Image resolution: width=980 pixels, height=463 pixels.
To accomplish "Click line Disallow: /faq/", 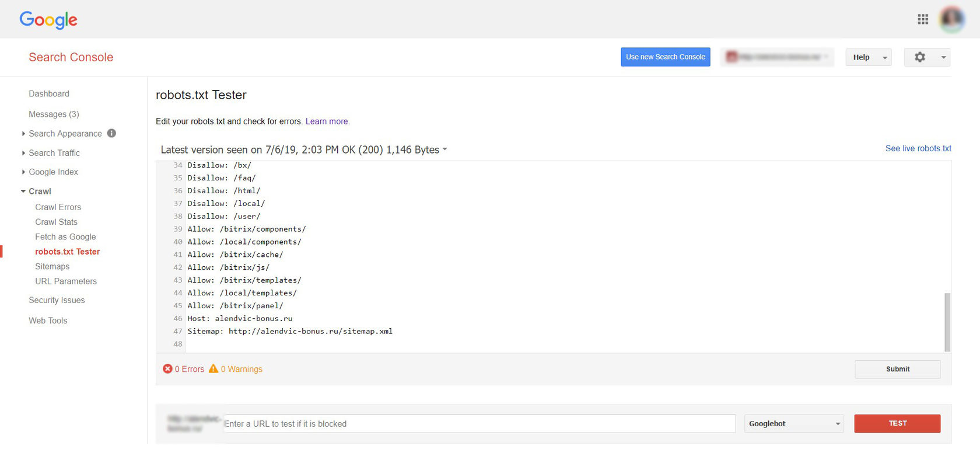I will tap(222, 178).
